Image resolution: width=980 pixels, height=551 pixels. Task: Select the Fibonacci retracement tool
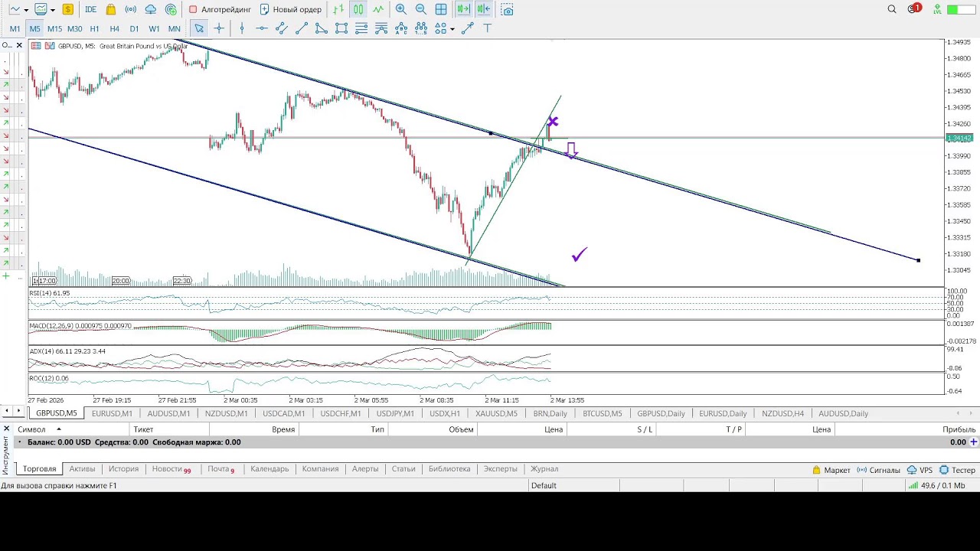(x=361, y=28)
